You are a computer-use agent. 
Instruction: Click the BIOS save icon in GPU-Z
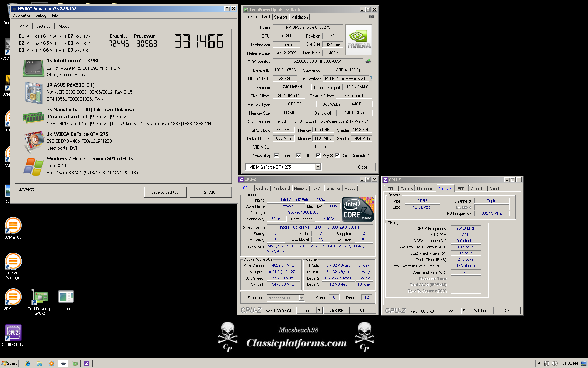368,61
